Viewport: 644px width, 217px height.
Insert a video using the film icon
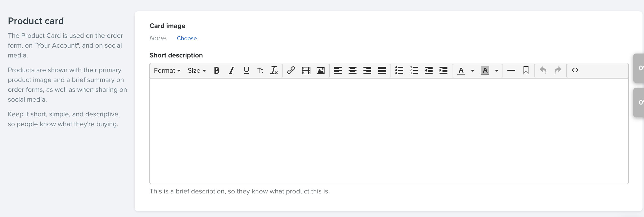coord(306,70)
